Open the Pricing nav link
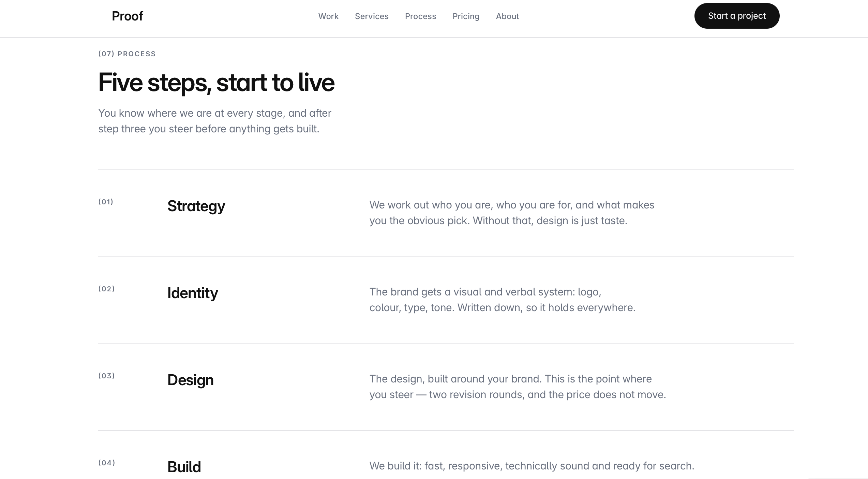This screenshot has height=479, width=868. coord(466,16)
